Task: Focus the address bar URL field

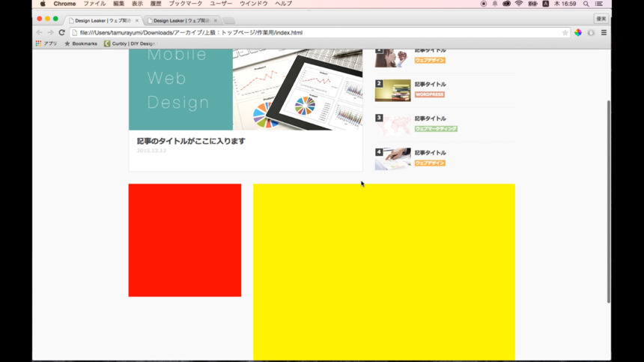Action: tap(320, 32)
